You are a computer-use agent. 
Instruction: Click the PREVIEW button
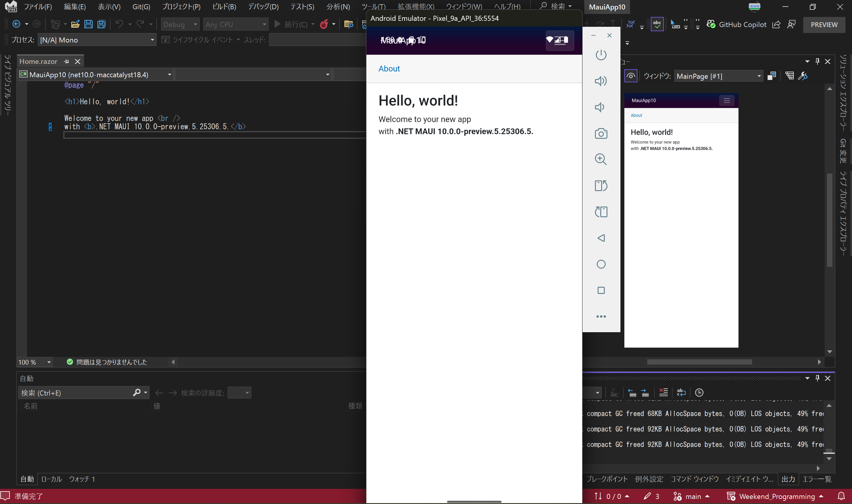pos(824,24)
